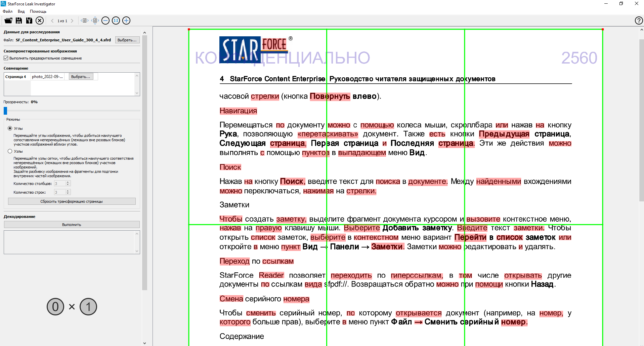The height and width of the screenshot is (346, 644).
Task: Go to the previous page arrow
Action: (x=52, y=21)
